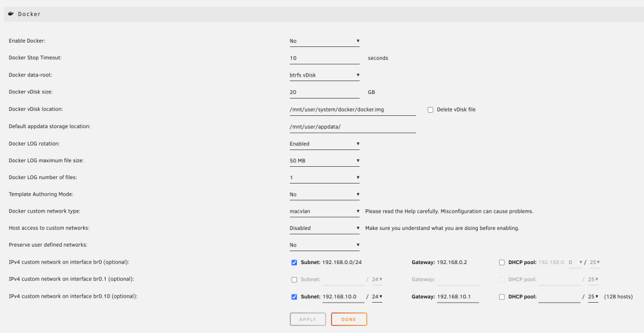Open the LOG number of files dropdown
644x333 pixels.
325,177
